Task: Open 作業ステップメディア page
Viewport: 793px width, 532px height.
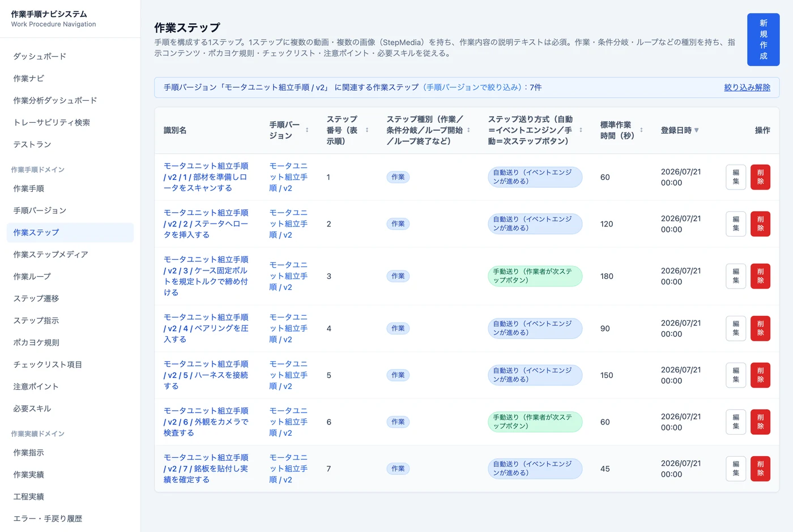Action: click(x=70, y=255)
